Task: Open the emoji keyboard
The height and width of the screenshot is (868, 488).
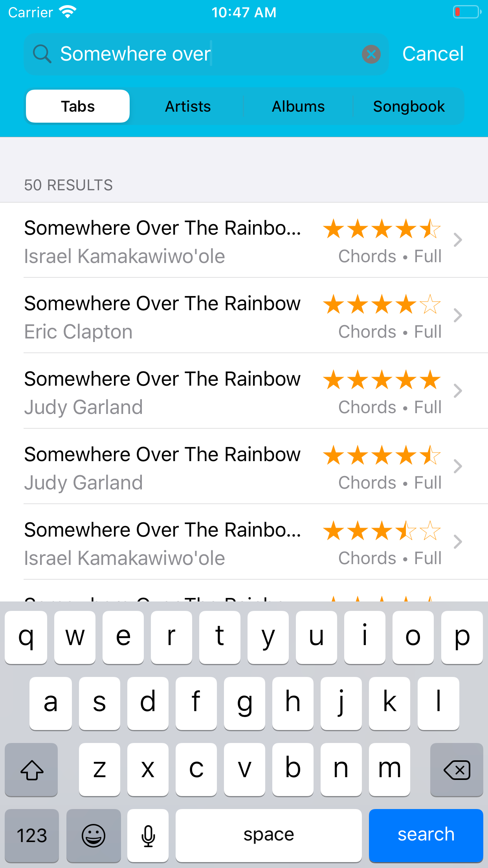Action: pos(94,835)
